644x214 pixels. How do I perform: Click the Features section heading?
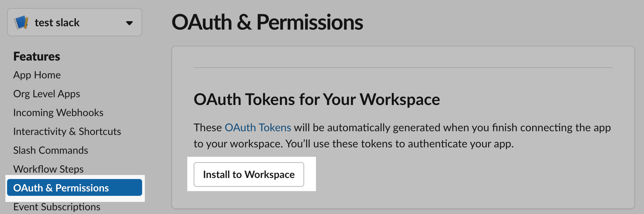36,56
